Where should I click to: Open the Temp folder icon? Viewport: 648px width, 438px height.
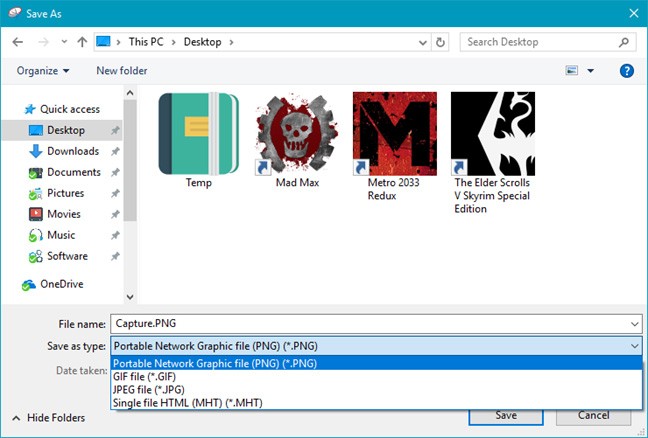tap(199, 133)
